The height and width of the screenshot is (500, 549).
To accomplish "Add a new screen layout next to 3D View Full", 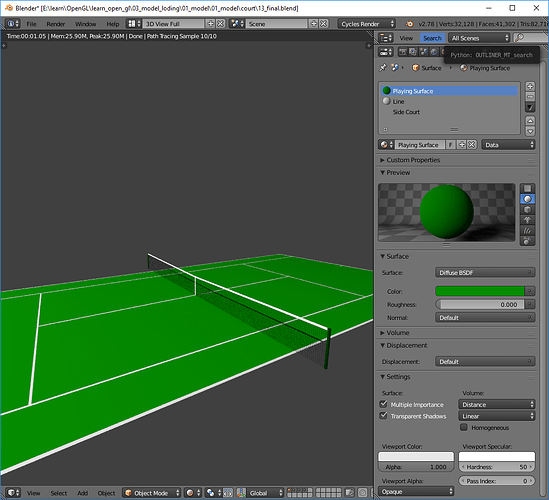I will click(210, 24).
